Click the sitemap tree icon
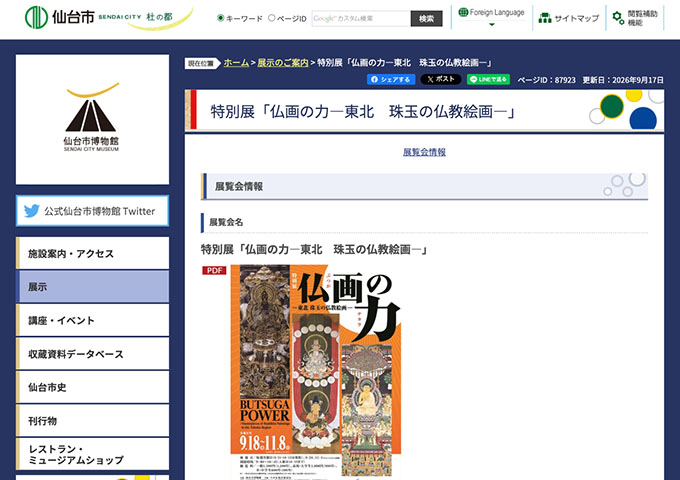Image resolution: width=680 pixels, height=480 pixels. pyautogui.click(x=545, y=18)
